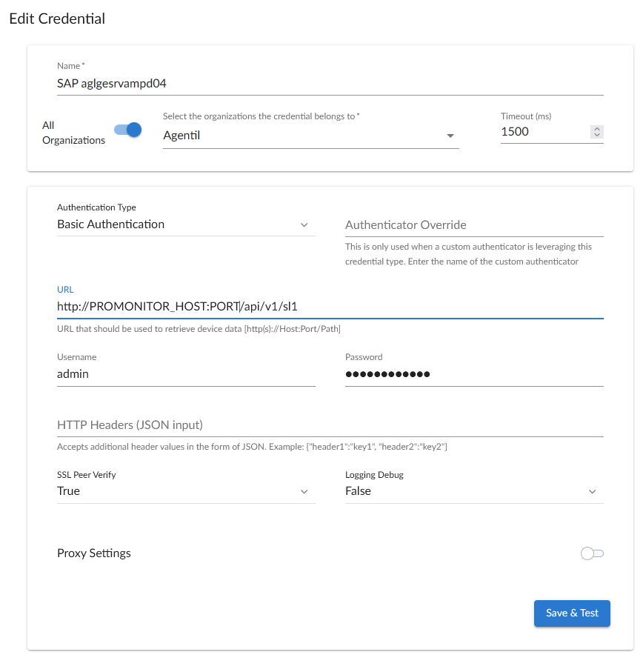The image size is (643, 672).
Task: Click the arrow icon beside Agentil
Action: click(x=450, y=136)
